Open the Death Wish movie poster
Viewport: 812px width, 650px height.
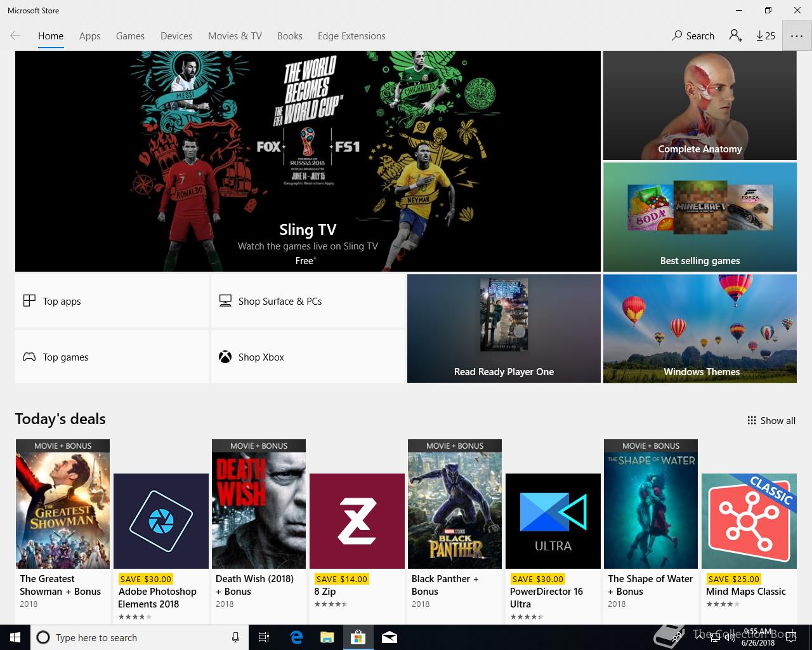click(x=259, y=504)
